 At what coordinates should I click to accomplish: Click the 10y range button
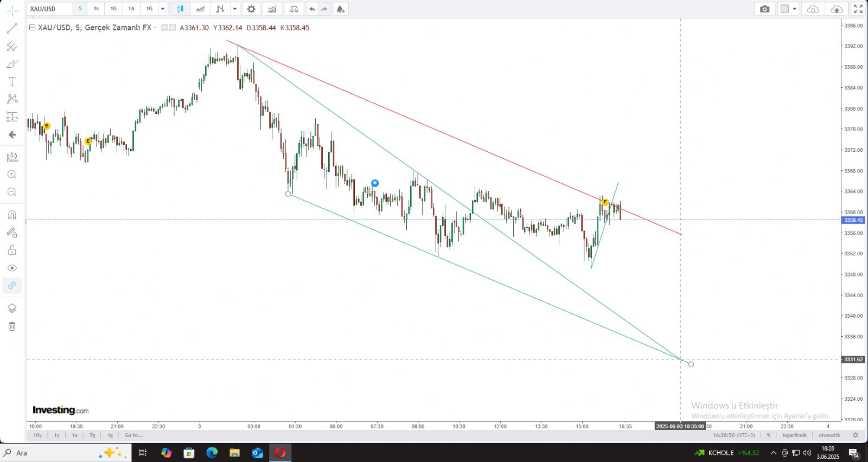tap(37, 435)
